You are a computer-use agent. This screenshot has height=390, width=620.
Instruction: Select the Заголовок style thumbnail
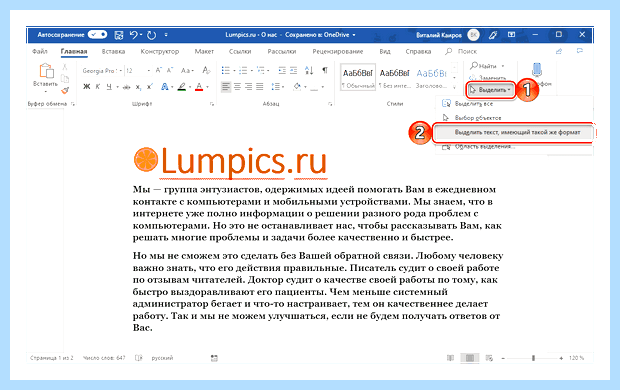click(x=431, y=77)
